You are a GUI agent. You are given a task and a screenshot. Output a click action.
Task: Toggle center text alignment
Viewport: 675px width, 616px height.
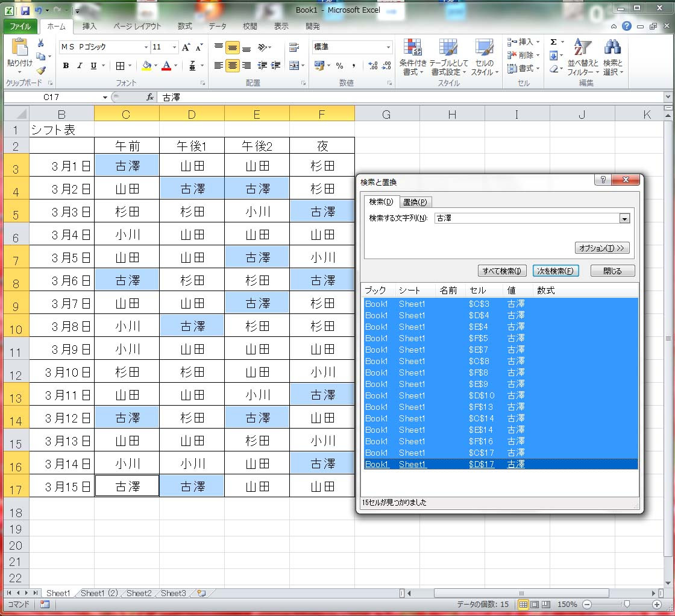click(233, 66)
